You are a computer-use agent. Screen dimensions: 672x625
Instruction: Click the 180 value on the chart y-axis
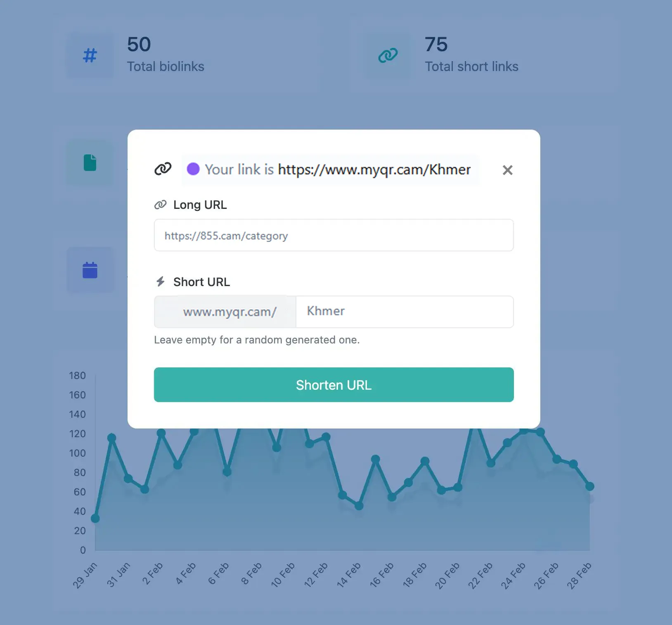76,376
